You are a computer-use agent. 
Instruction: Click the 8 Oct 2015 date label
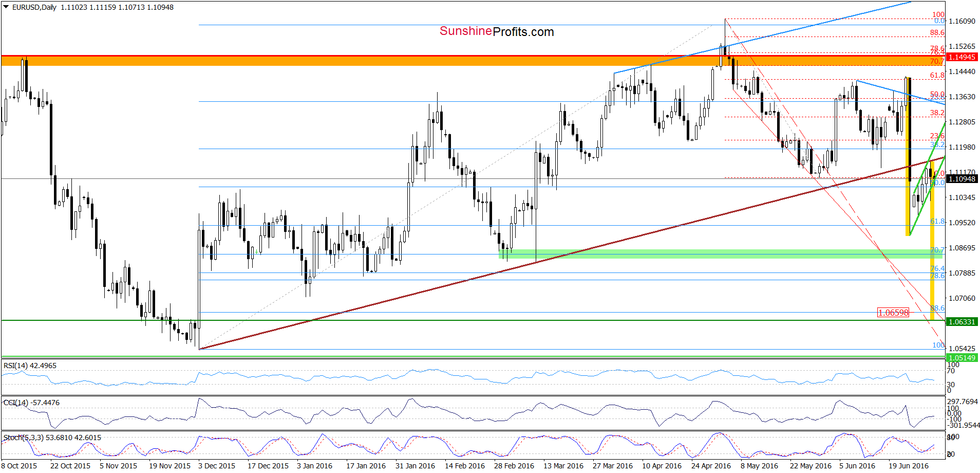[x=19, y=466]
